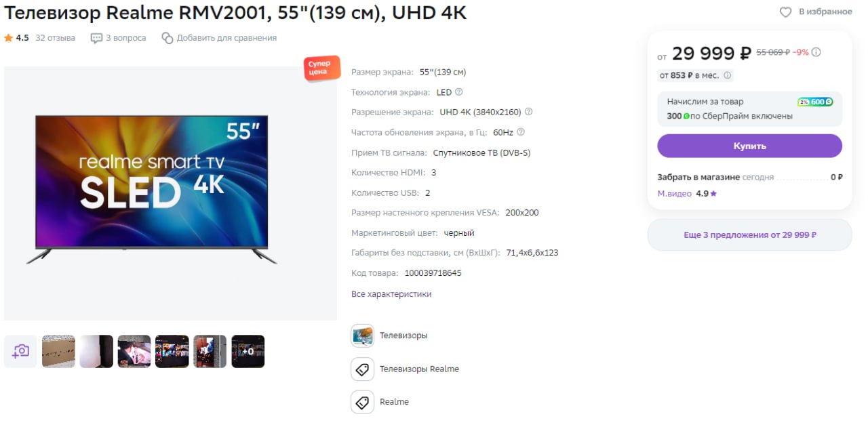This screenshot has height=427, width=868.
Task: Click the heart icon for В избранное
Action: (785, 12)
